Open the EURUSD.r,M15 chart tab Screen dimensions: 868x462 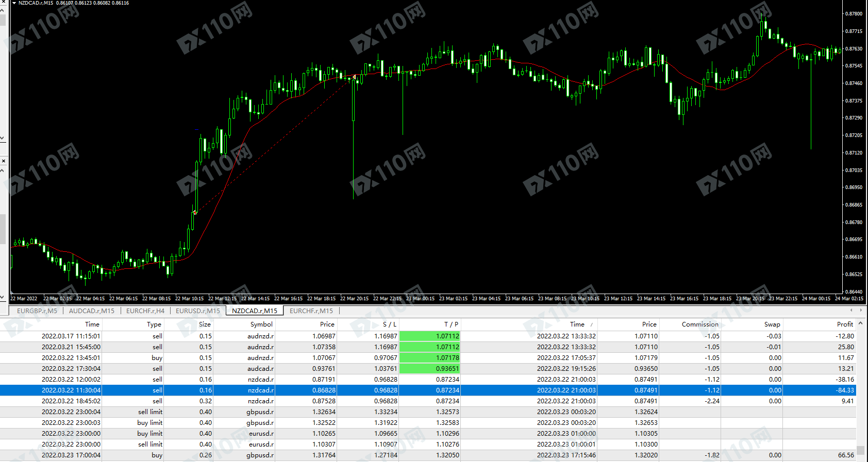click(x=198, y=311)
